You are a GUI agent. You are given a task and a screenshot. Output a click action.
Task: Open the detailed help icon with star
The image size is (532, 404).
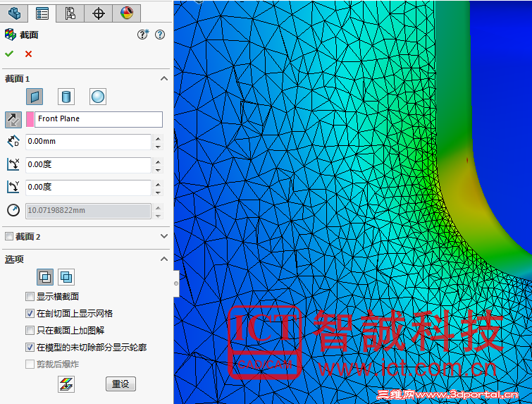click(143, 35)
